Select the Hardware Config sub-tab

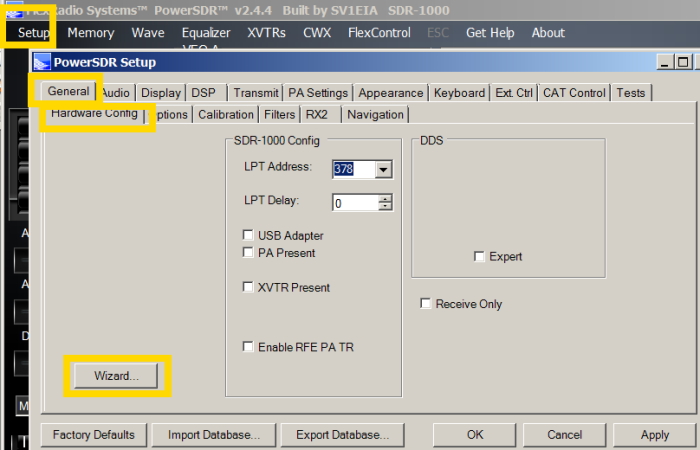(x=94, y=113)
